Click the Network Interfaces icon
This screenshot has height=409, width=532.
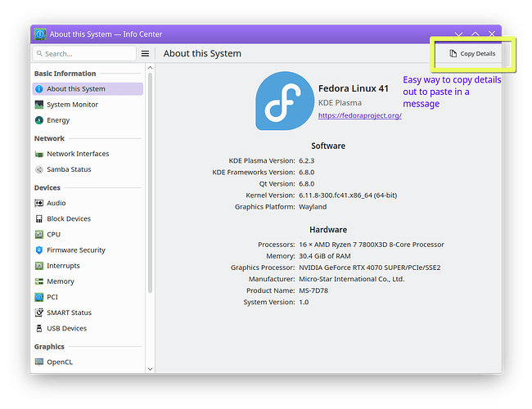[39, 154]
